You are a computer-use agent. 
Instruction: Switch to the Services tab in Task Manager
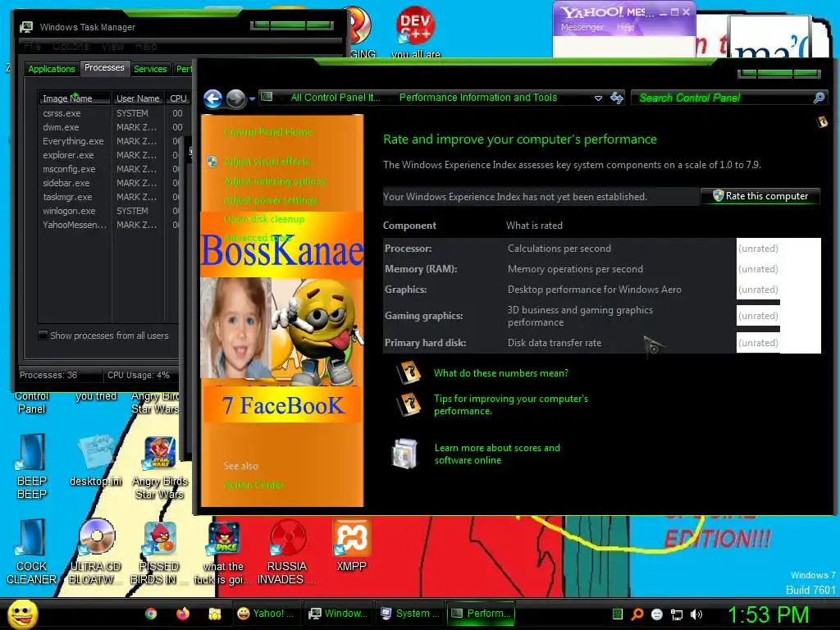(x=151, y=69)
